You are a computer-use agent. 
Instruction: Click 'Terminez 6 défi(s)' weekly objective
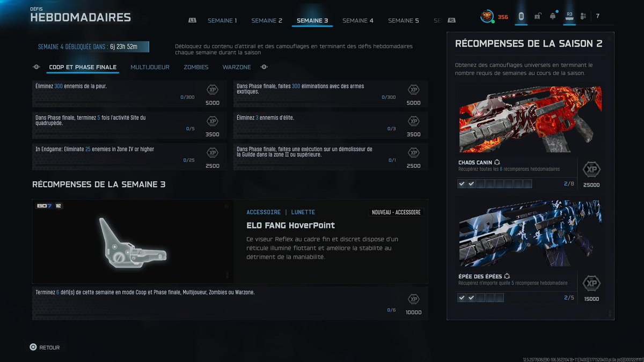(230, 303)
